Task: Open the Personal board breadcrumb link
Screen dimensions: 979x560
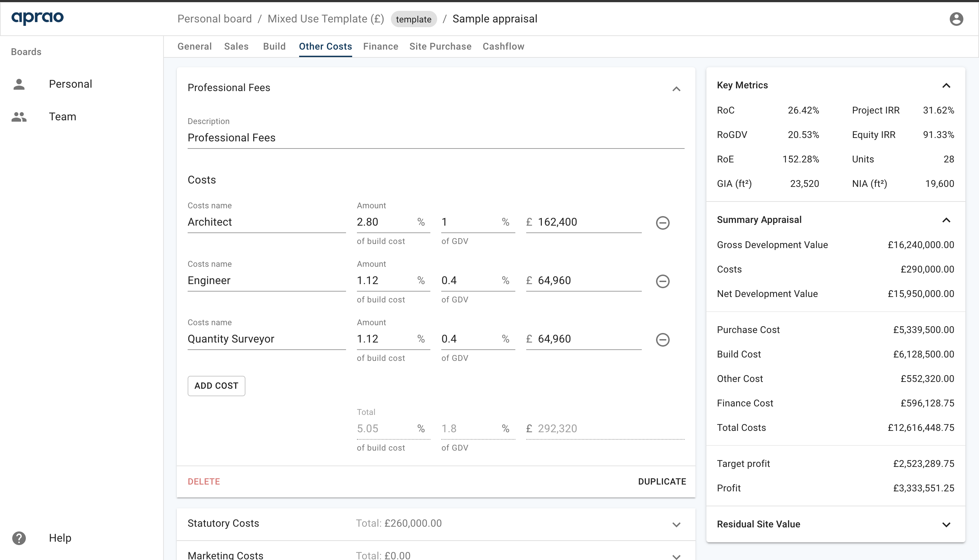Action: (214, 19)
